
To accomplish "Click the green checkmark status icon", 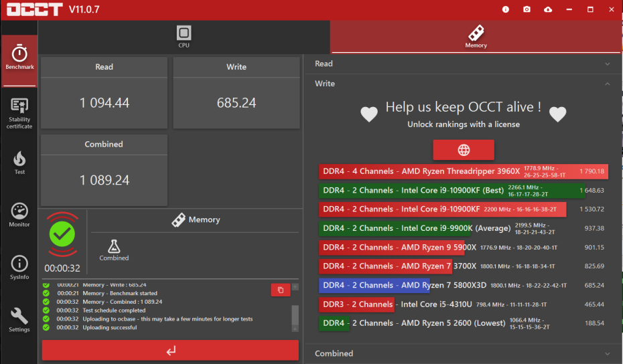I will (x=62, y=234).
